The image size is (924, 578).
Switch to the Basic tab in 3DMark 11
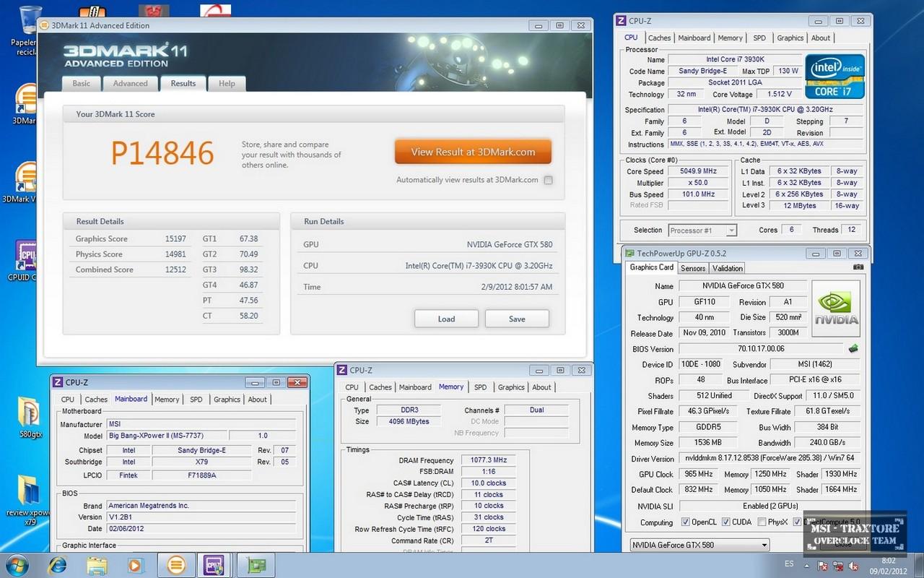tap(82, 84)
